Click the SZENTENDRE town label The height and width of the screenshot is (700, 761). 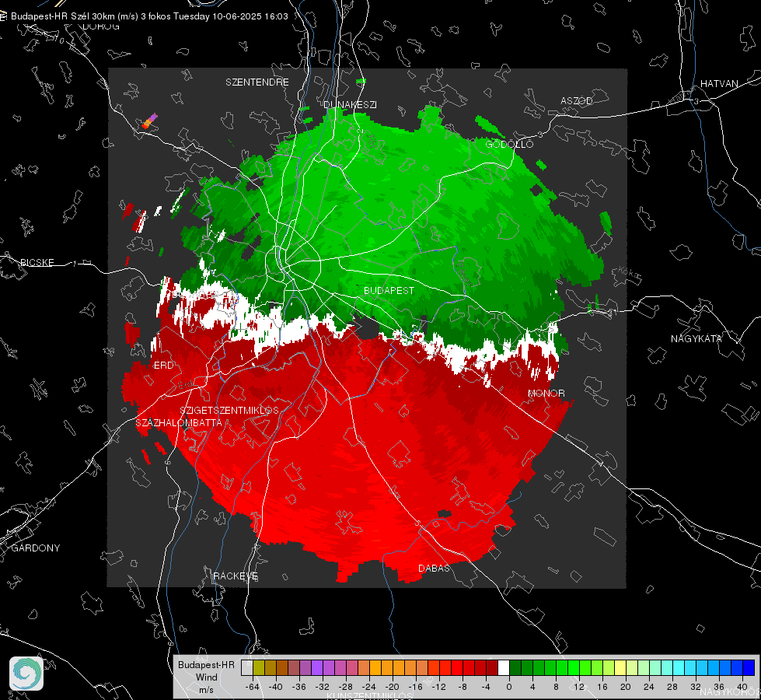(x=257, y=82)
